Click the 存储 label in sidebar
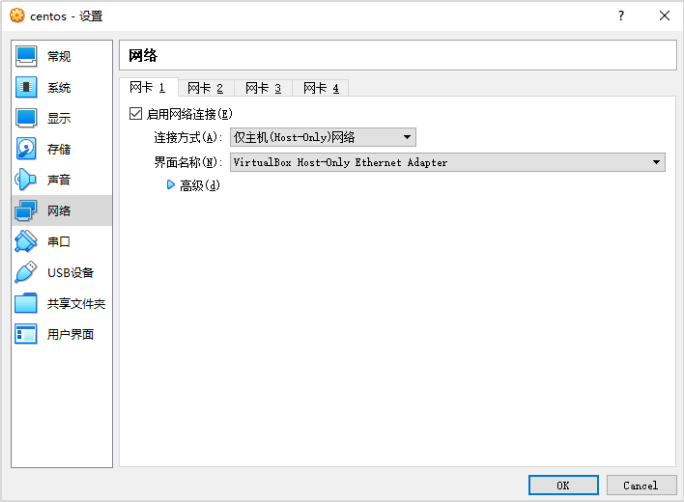The width and height of the screenshot is (684, 502). coord(59,149)
